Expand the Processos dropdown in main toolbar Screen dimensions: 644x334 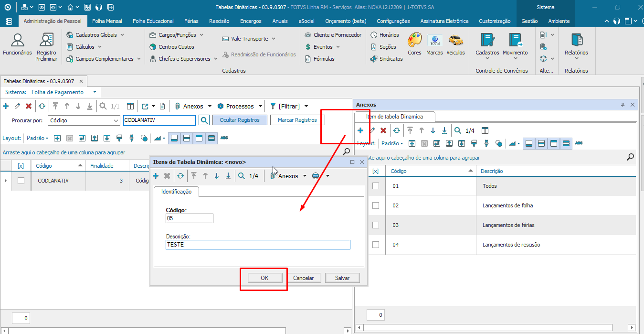point(260,106)
